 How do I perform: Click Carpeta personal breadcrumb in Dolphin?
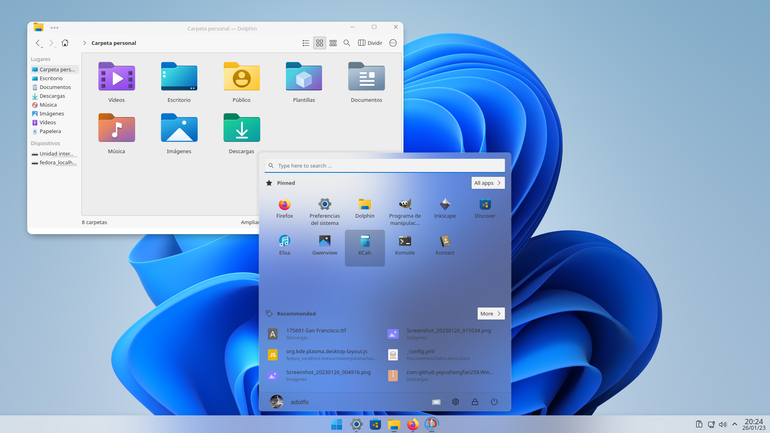[x=113, y=43]
